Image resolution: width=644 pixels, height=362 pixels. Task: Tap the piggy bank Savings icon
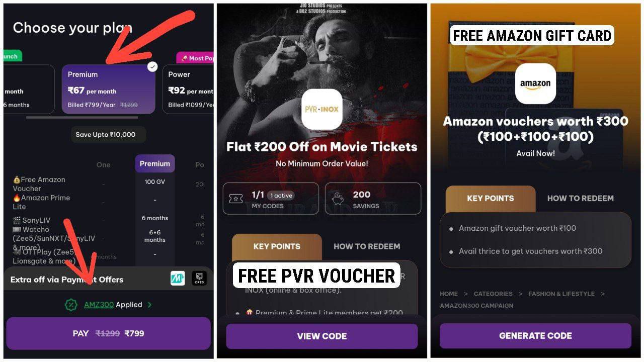(x=338, y=199)
